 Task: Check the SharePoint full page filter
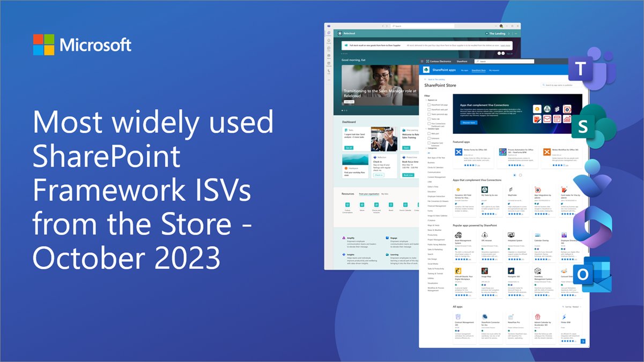[428, 105]
